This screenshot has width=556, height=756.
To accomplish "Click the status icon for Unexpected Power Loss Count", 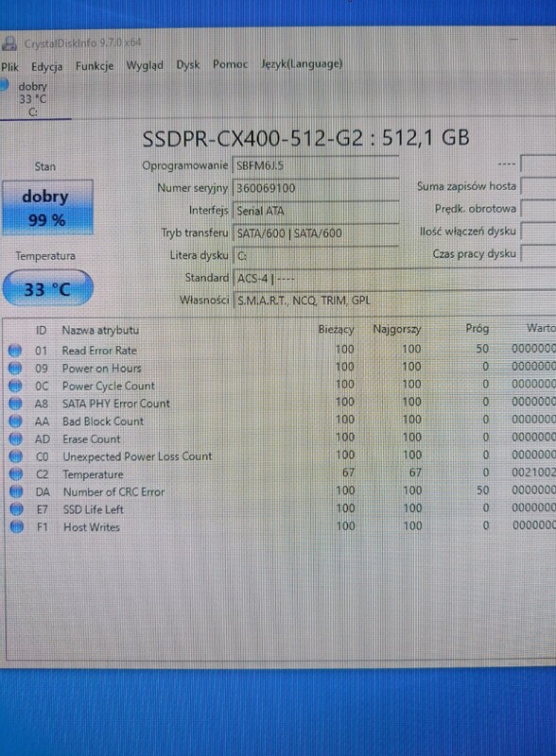I will (x=16, y=456).
